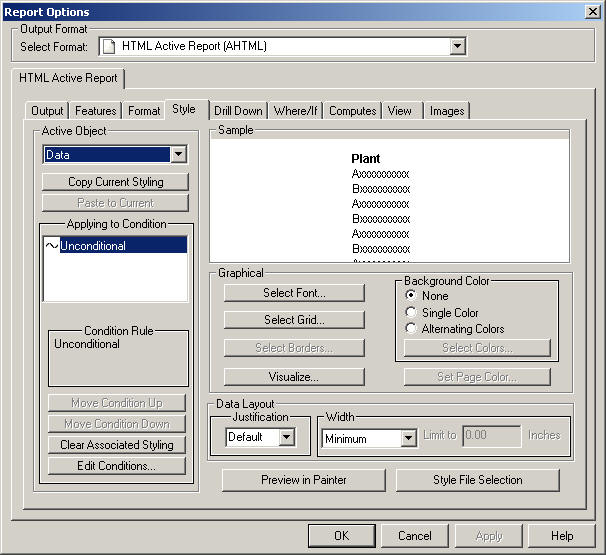Click the Condition Rule Unconditional text
This screenshot has width=606, height=555.
[x=87, y=344]
